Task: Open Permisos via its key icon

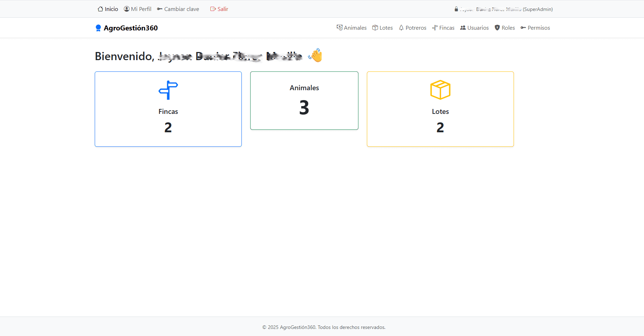Action: point(523,28)
